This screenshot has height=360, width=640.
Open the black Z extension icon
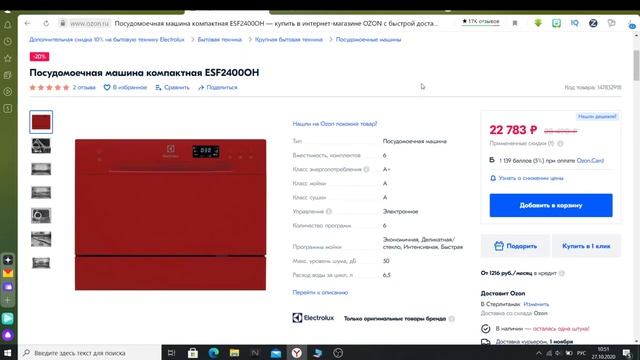593,23
